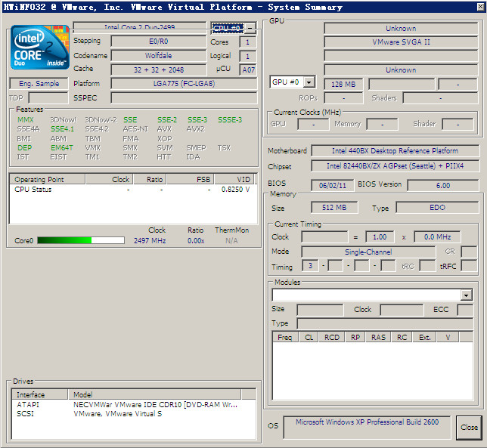The image size is (487, 448).
Task: Click the Eng. Sample button
Action: tap(39, 84)
